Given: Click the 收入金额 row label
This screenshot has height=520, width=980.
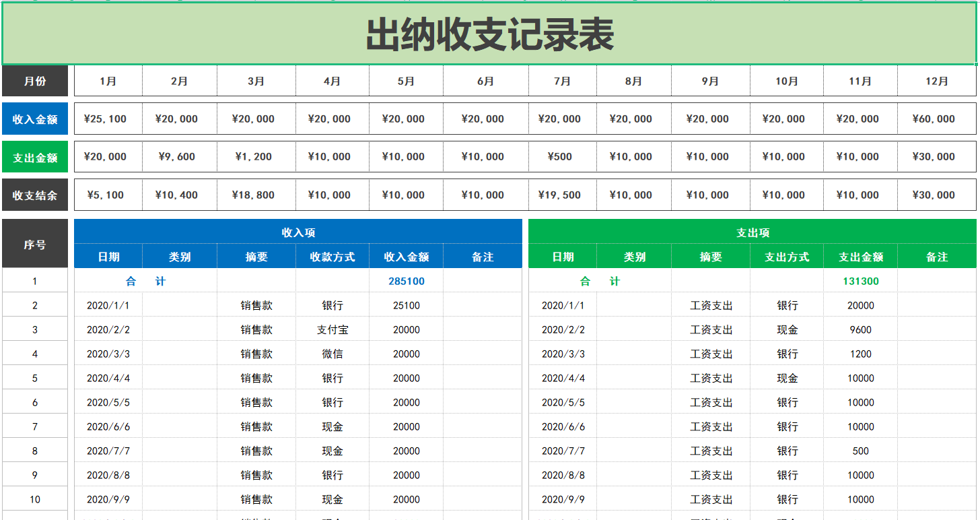Looking at the screenshot, I should click(x=34, y=118).
